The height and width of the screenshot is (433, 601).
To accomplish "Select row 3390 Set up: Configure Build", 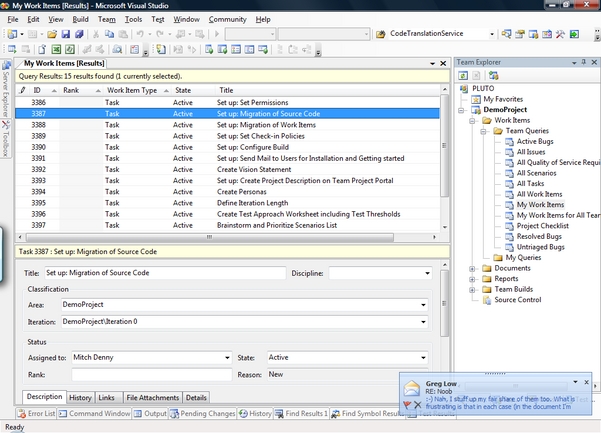I will point(227,147).
